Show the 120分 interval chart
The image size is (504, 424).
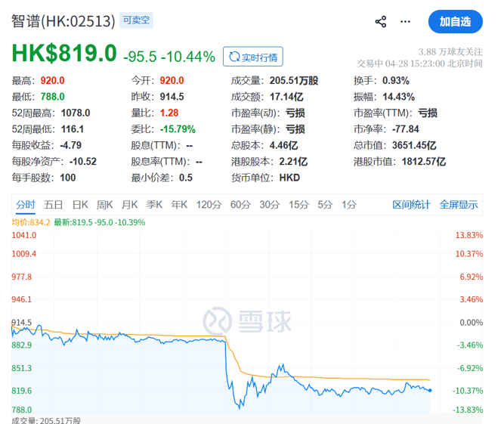[x=208, y=204]
